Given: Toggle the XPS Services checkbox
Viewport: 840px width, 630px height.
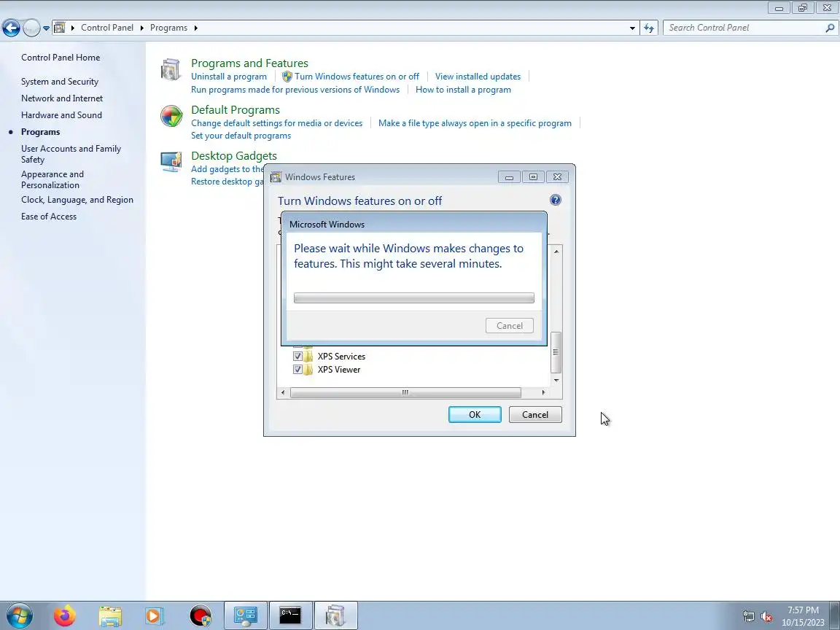Looking at the screenshot, I should pyautogui.click(x=297, y=357).
